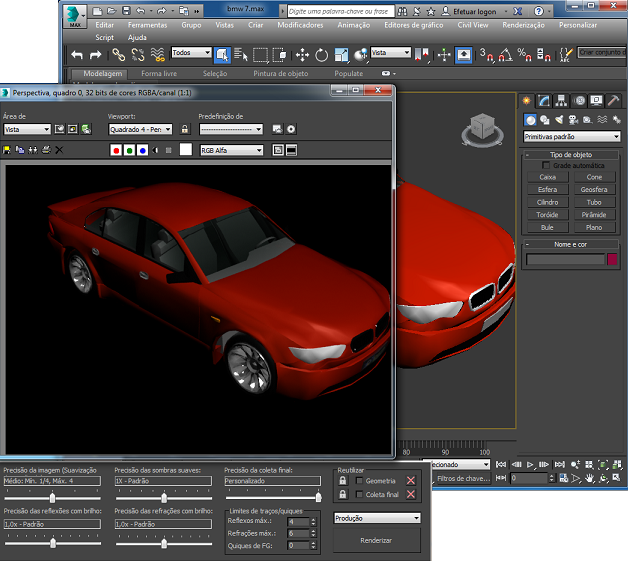The width and height of the screenshot is (628, 561).
Task: Expand the RGB Alfa channel dropdown
Action: click(x=232, y=150)
